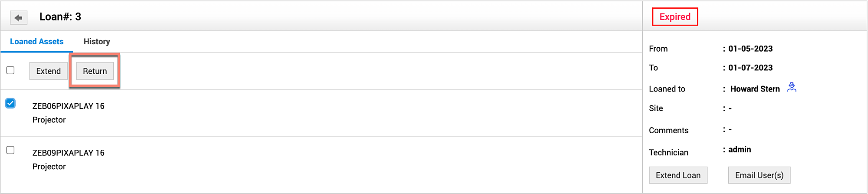The height and width of the screenshot is (194, 868).
Task: Click the From date 01-05-2023
Action: click(x=750, y=49)
